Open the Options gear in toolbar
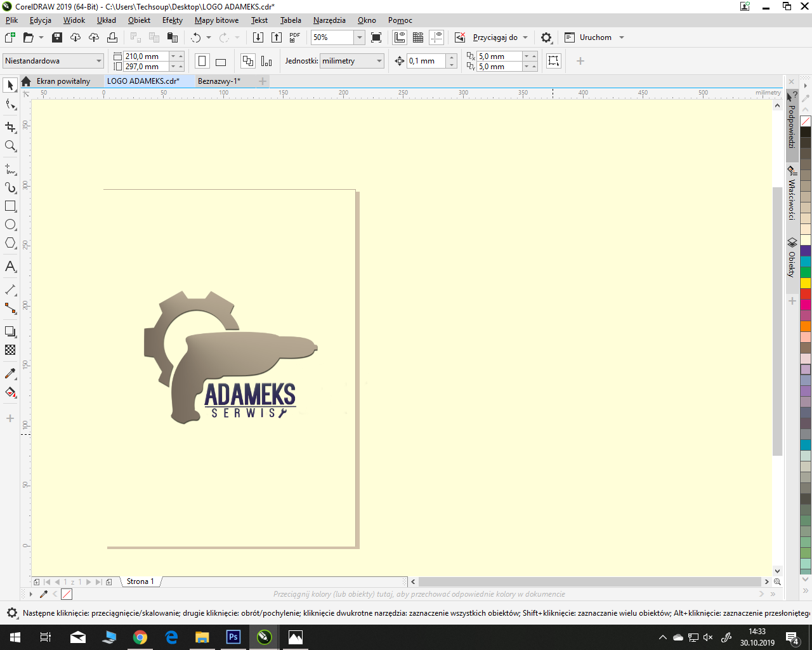812x650 pixels. (546, 37)
